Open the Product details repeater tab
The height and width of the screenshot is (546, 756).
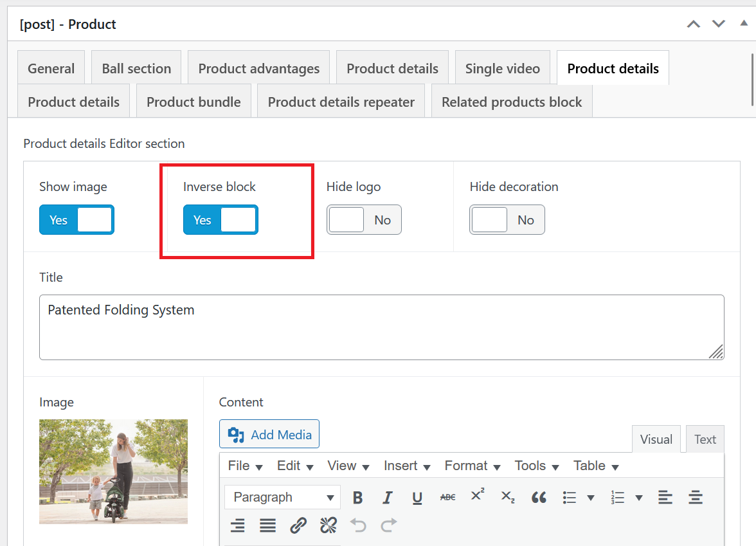[x=341, y=102]
